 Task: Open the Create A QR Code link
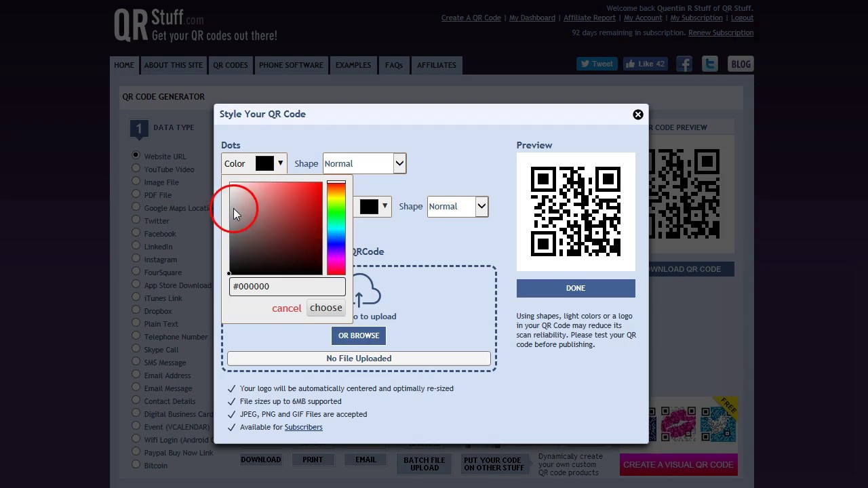pos(471,18)
